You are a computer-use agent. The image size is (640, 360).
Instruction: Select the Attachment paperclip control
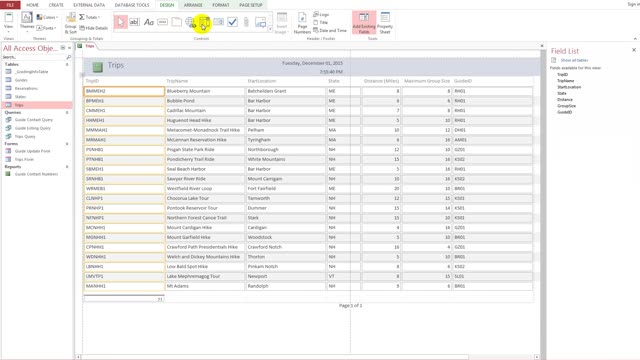pyautogui.click(x=246, y=22)
